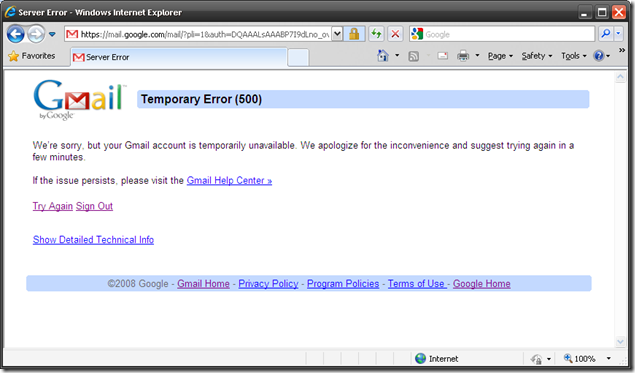The image size is (635, 373).
Task: Click the Read Mail envelope icon
Action: pos(443,56)
